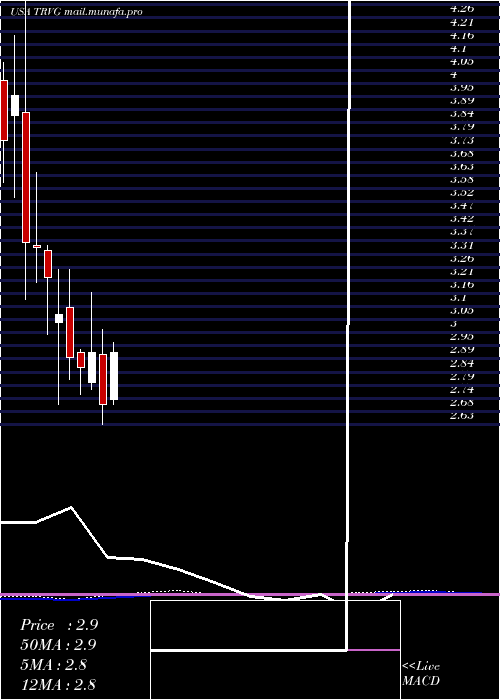Select the 'Price : 2.9' readout

(x=59, y=625)
